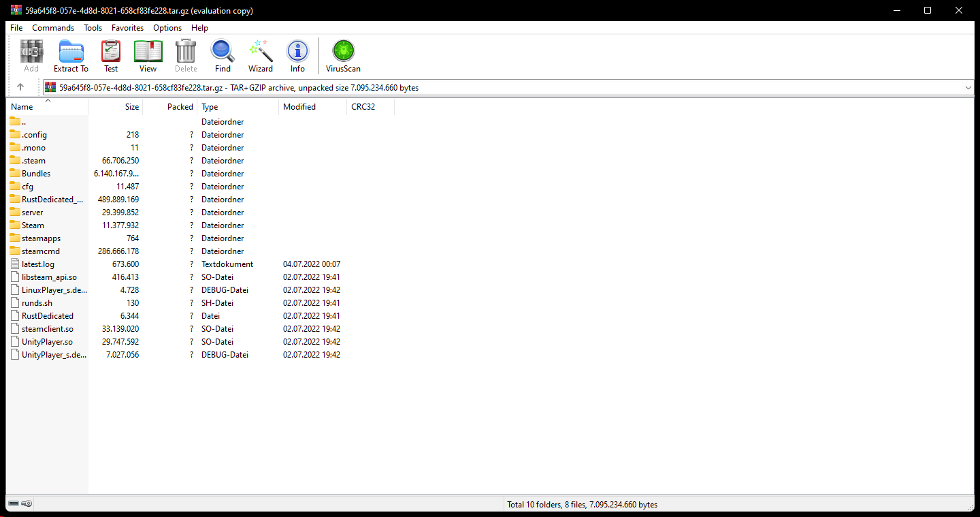Image resolution: width=980 pixels, height=517 pixels.
Task: Click the disk drive icon in status bar
Action: [14, 504]
